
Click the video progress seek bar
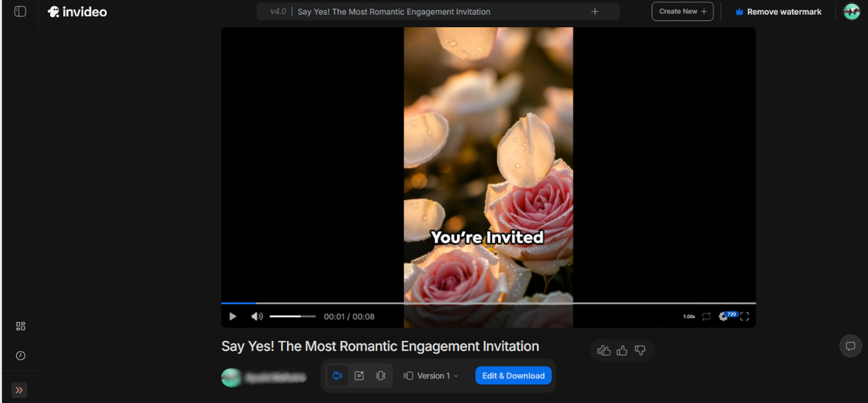(487, 303)
